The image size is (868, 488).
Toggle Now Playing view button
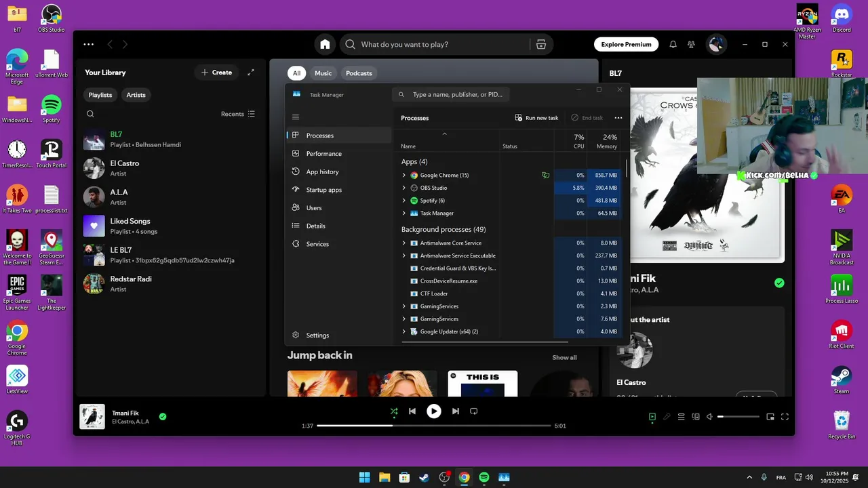(652, 417)
